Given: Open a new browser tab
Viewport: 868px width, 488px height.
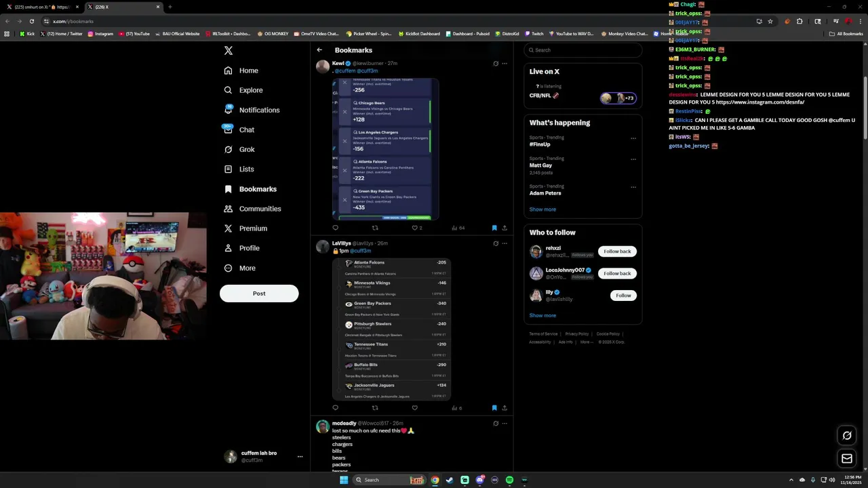Looking at the screenshot, I should 170,7.
